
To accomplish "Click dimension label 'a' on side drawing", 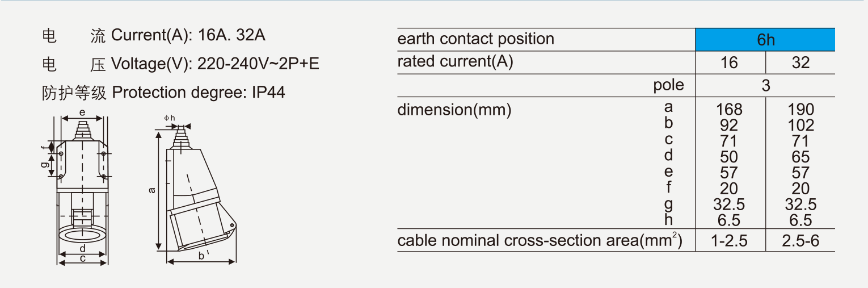I will [151, 190].
